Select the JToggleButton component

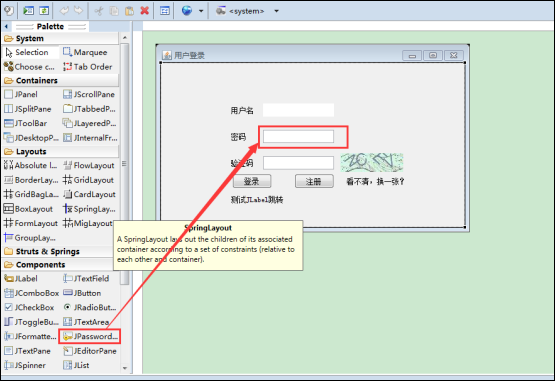point(32,322)
